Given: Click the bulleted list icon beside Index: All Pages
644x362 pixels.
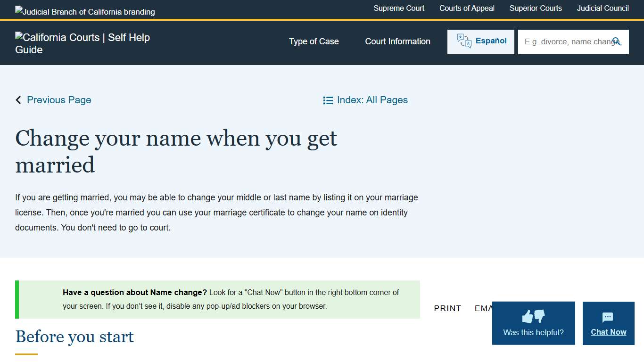Looking at the screenshot, I should click(x=328, y=100).
